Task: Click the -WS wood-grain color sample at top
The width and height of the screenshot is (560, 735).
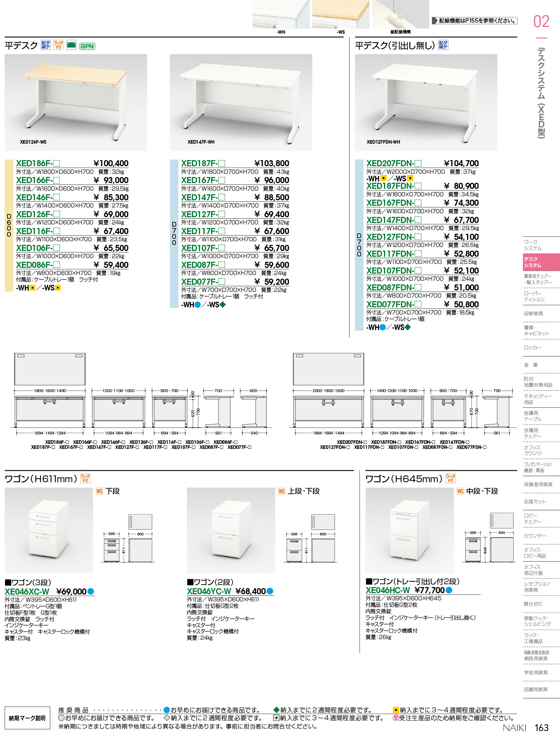Action: coord(340,14)
